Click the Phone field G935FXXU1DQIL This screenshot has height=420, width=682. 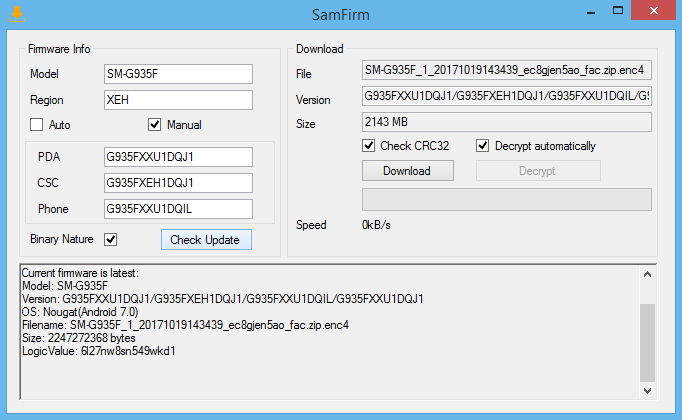point(178,209)
